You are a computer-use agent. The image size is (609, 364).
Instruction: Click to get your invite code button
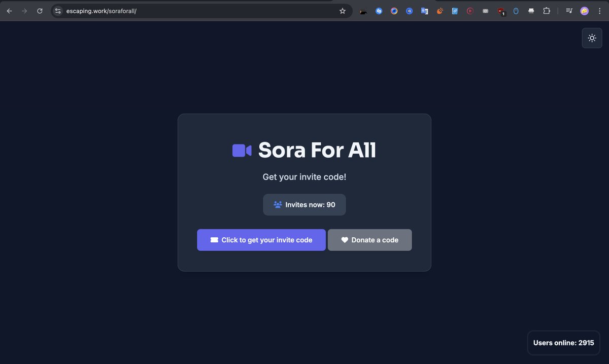(261, 240)
